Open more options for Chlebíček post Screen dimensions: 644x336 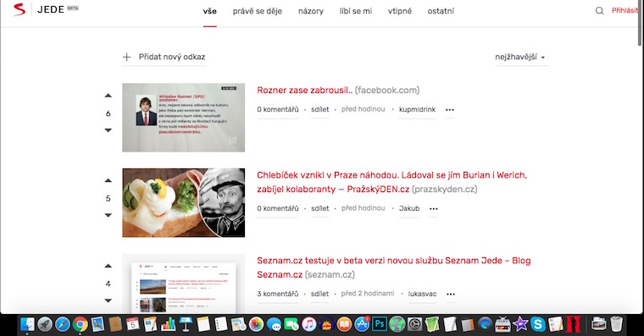[x=433, y=209]
